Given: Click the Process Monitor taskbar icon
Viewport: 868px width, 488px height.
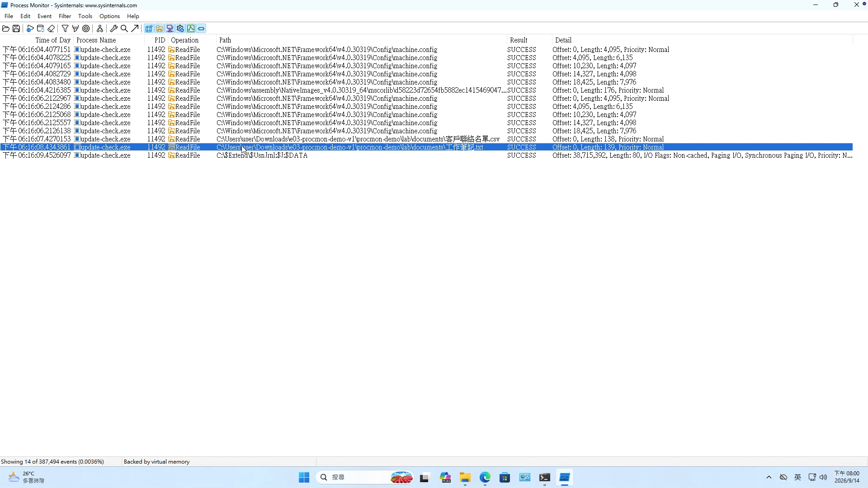Looking at the screenshot, I should click(x=565, y=478).
